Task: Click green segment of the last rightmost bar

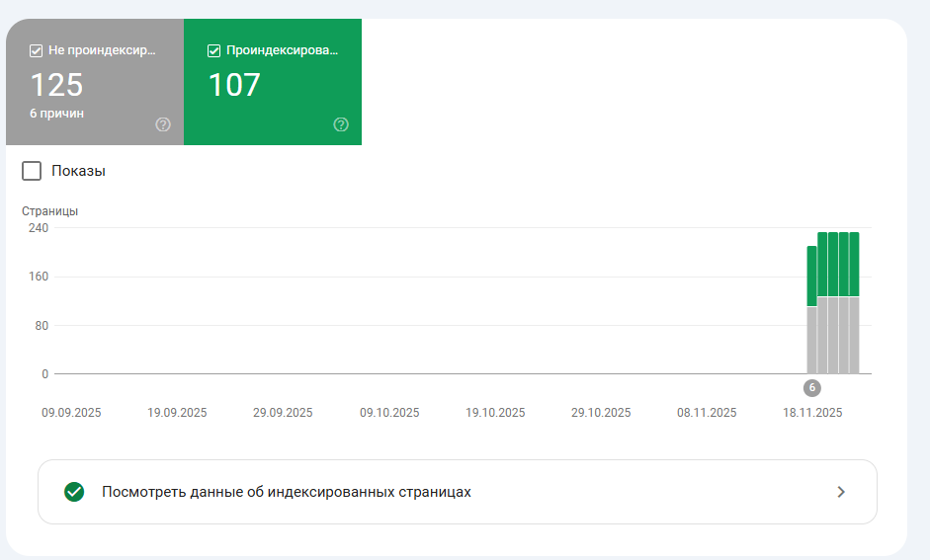Action: [x=855, y=264]
